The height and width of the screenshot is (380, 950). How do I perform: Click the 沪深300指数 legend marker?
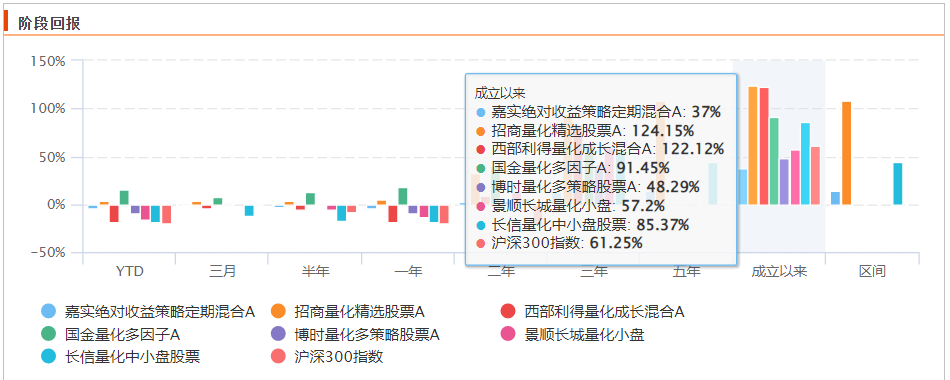[x=279, y=356]
